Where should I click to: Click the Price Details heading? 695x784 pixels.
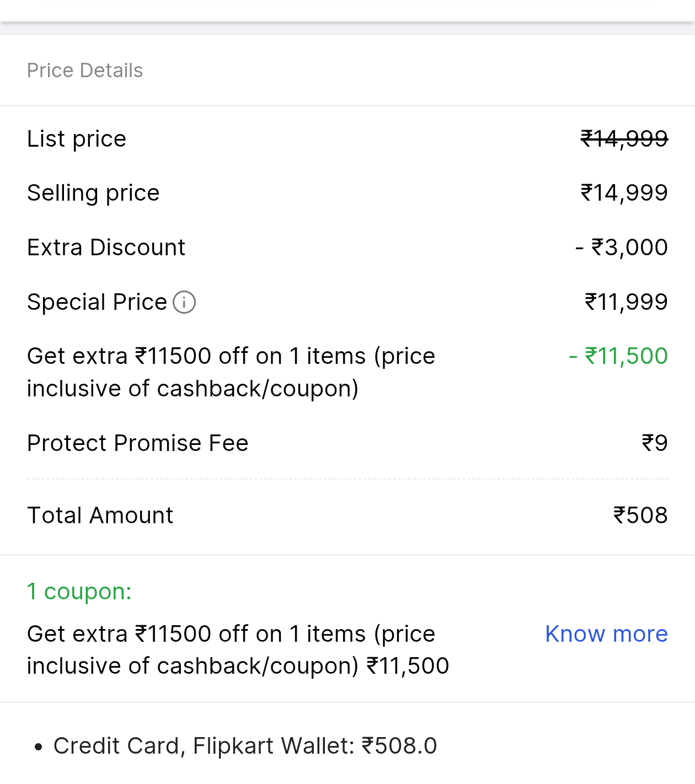(x=85, y=71)
